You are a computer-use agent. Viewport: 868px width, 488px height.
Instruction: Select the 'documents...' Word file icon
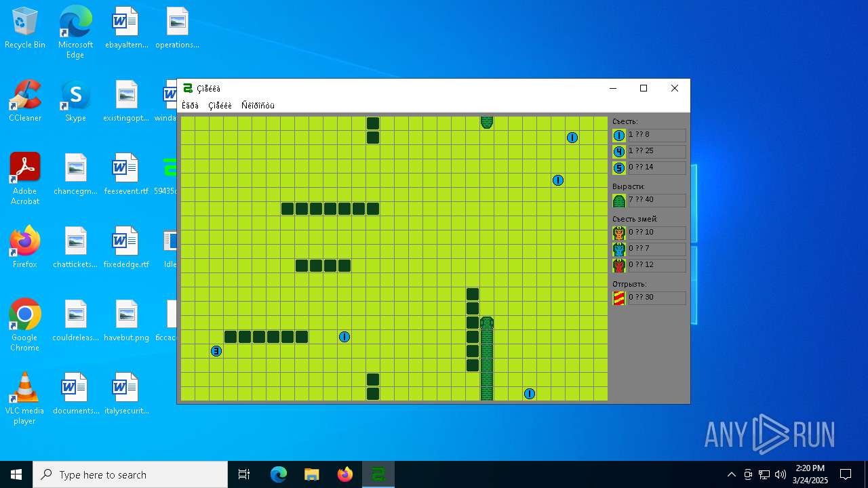coord(75,394)
